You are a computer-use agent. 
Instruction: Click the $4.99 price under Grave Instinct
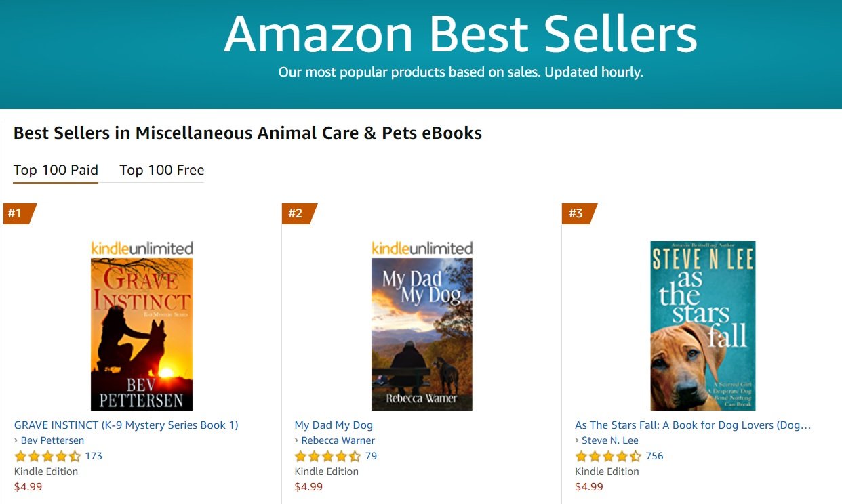(x=28, y=486)
